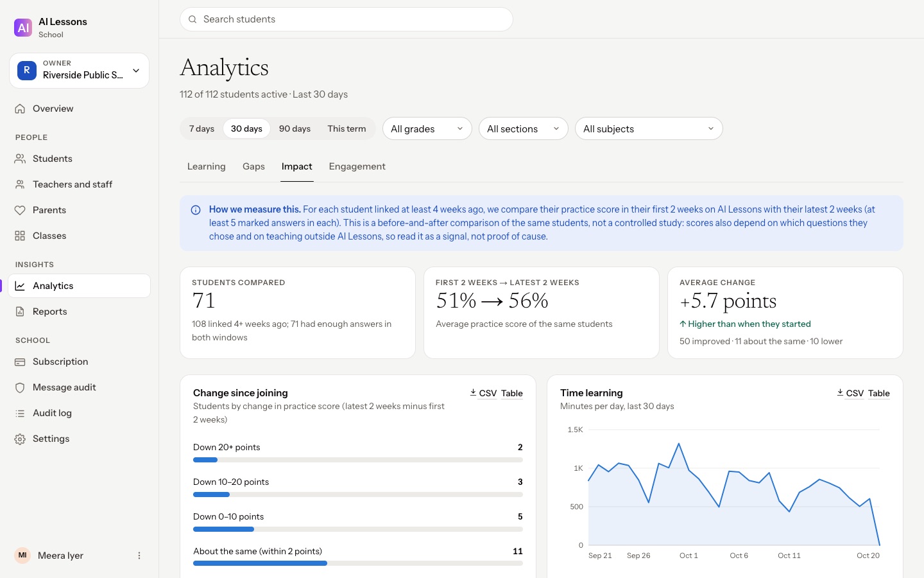924x578 pixels.
Task: Select the This term range
Action: (346, 128)
